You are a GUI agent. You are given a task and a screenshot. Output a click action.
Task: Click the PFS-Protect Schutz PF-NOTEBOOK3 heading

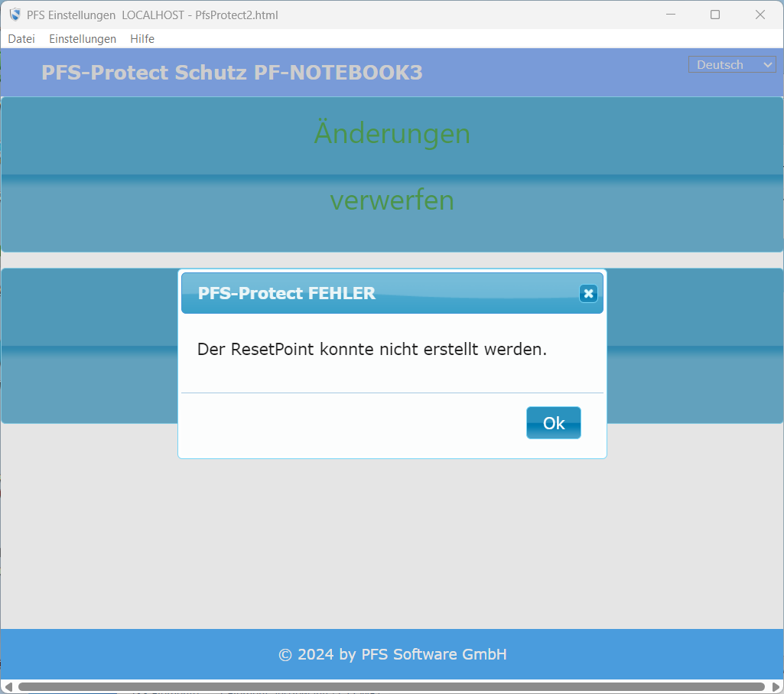pyautogui.click(x=232, y=73)
